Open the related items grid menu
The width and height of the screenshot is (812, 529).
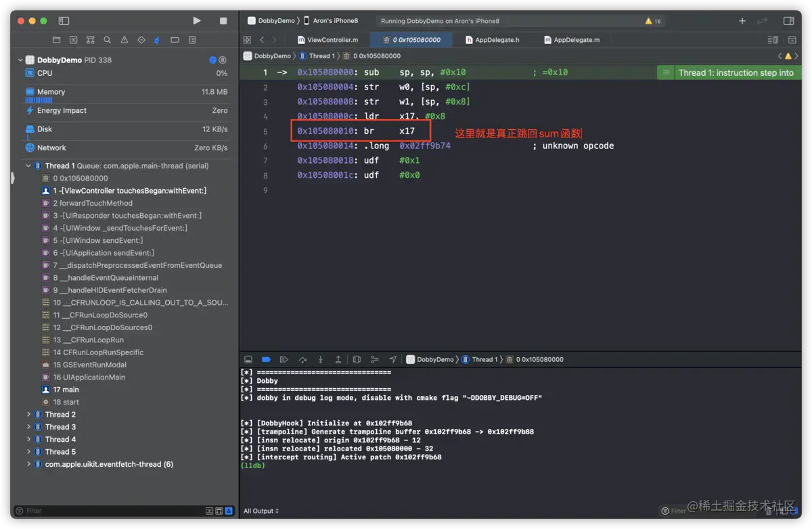(x=247, y=40)
